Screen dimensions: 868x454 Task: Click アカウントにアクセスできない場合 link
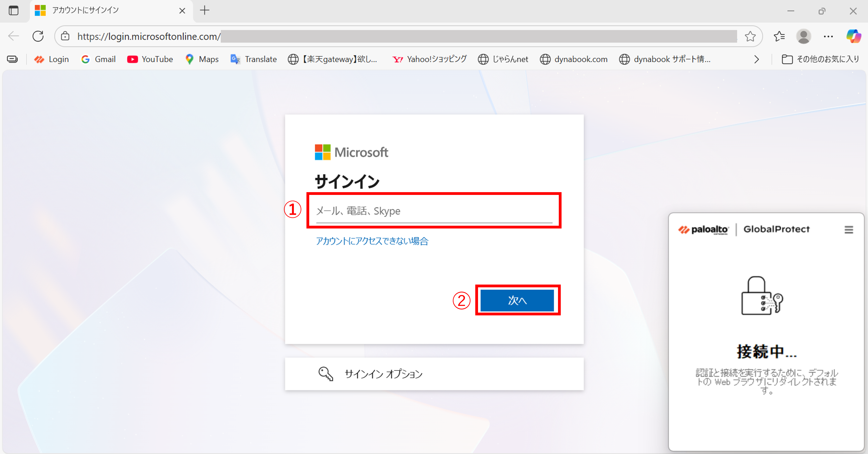[x=372, y=241]
